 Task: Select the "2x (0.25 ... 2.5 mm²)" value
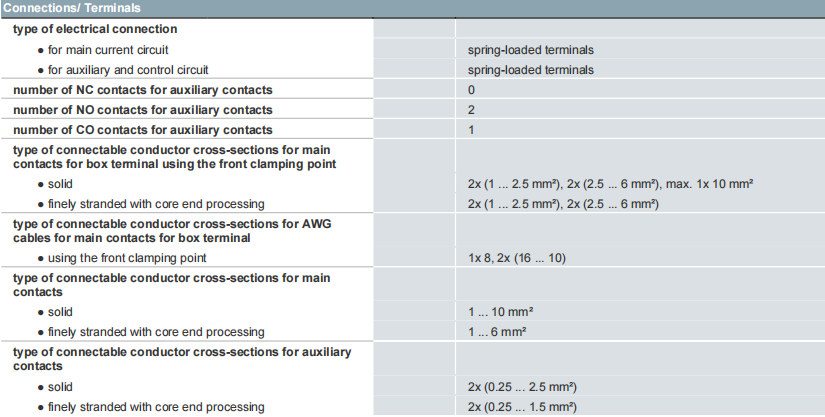[522, 387]
